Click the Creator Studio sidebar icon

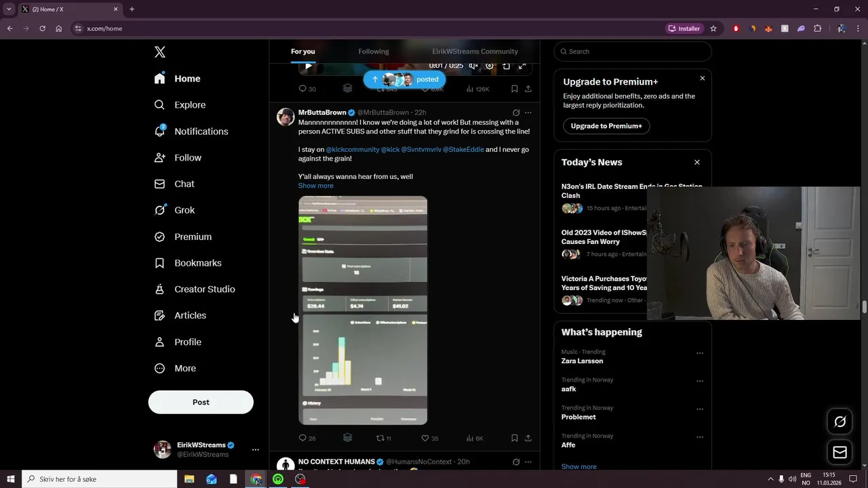pos(159,289)
